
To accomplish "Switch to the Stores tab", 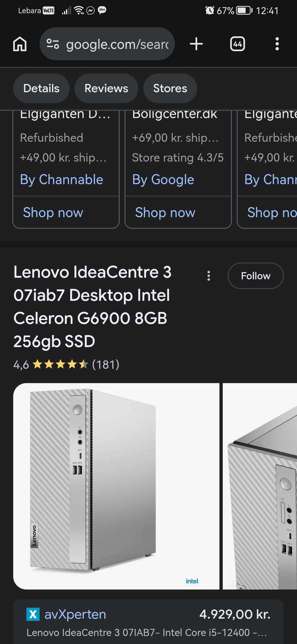I will click(170, 88).
